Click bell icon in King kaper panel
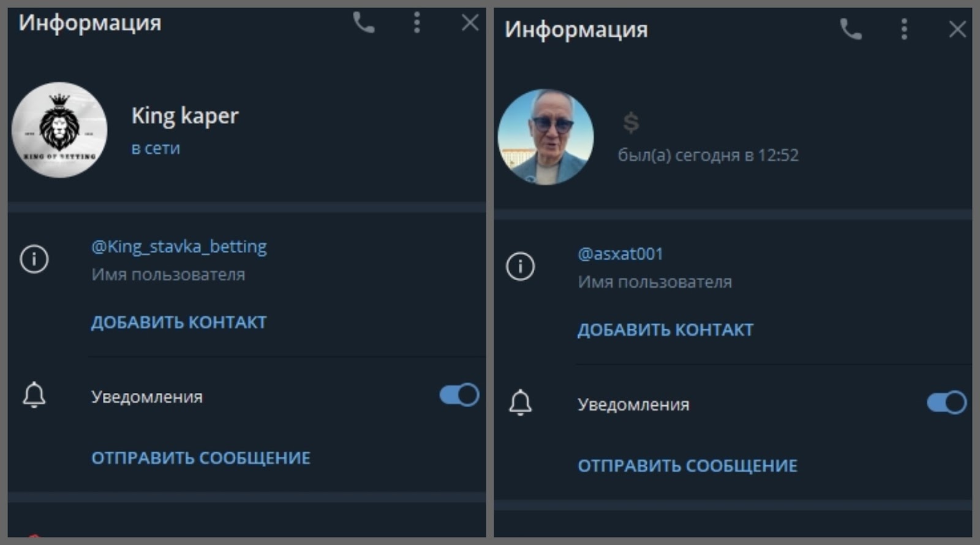980x545 pixels. 34,395
